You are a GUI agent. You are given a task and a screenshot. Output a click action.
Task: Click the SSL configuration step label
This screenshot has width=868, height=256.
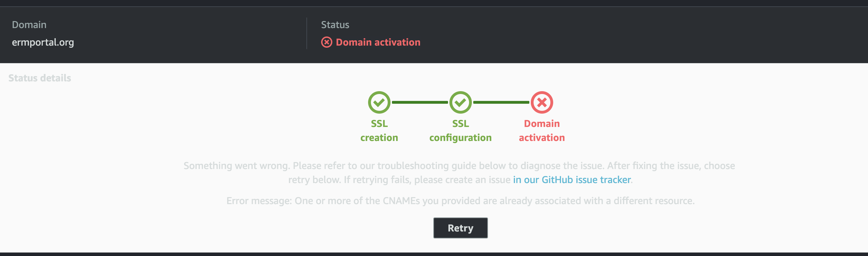[460, 130]
